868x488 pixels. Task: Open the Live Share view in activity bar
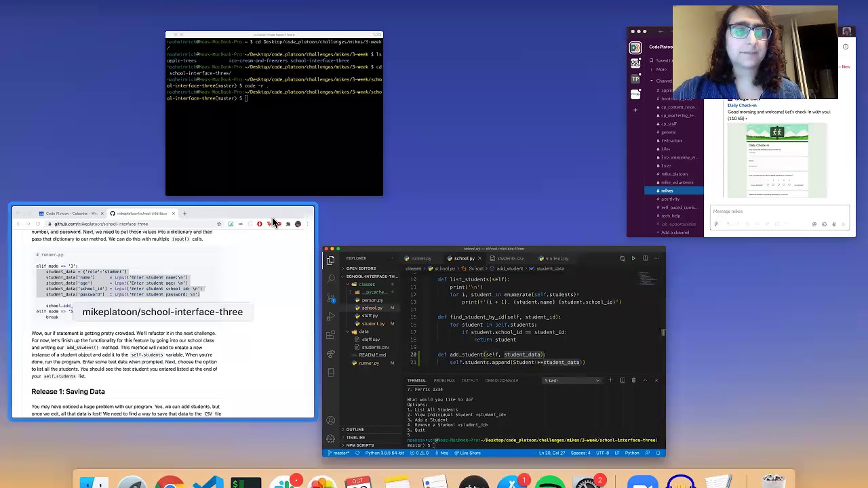pos(330,354)
